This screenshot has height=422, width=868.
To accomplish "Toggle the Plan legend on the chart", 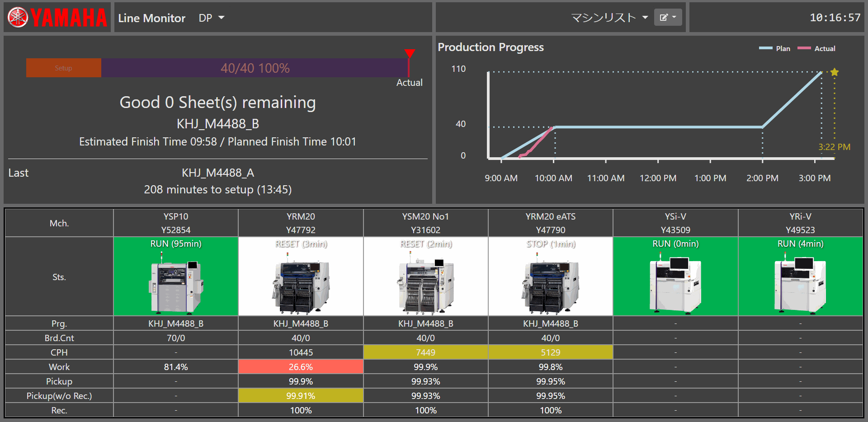I will (x=775, y=48).
